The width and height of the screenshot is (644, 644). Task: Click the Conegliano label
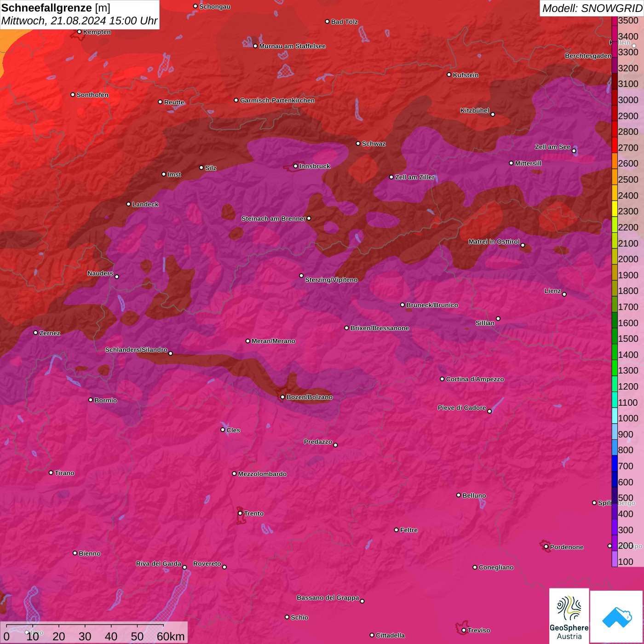pyautogui.click(x=496, y=567)
